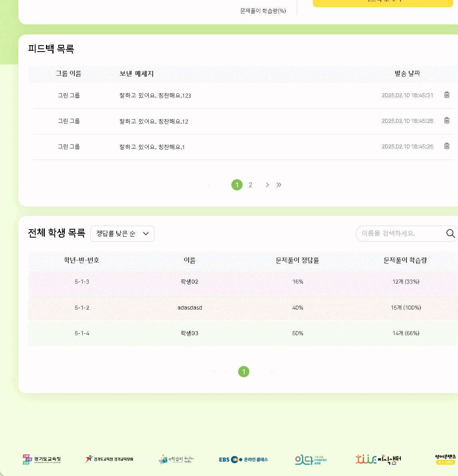Go to feedback list page 2

(x=251, y=185)
